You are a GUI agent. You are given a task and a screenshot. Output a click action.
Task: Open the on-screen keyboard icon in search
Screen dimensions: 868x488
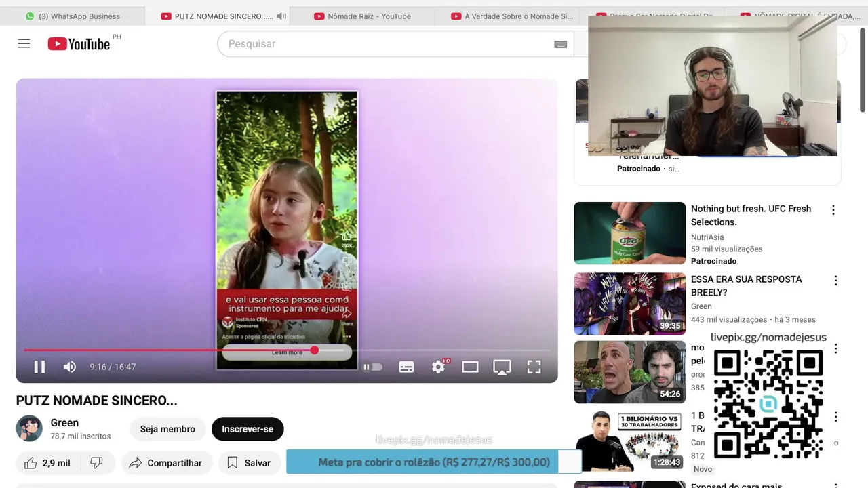click(x=560, y=44)
